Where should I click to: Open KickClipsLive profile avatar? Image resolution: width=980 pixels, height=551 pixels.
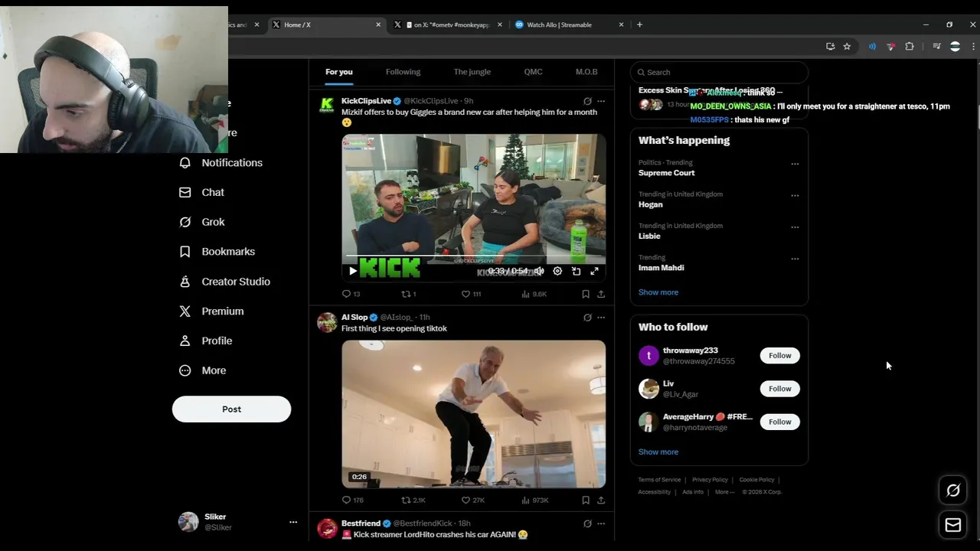click(327, 105)
